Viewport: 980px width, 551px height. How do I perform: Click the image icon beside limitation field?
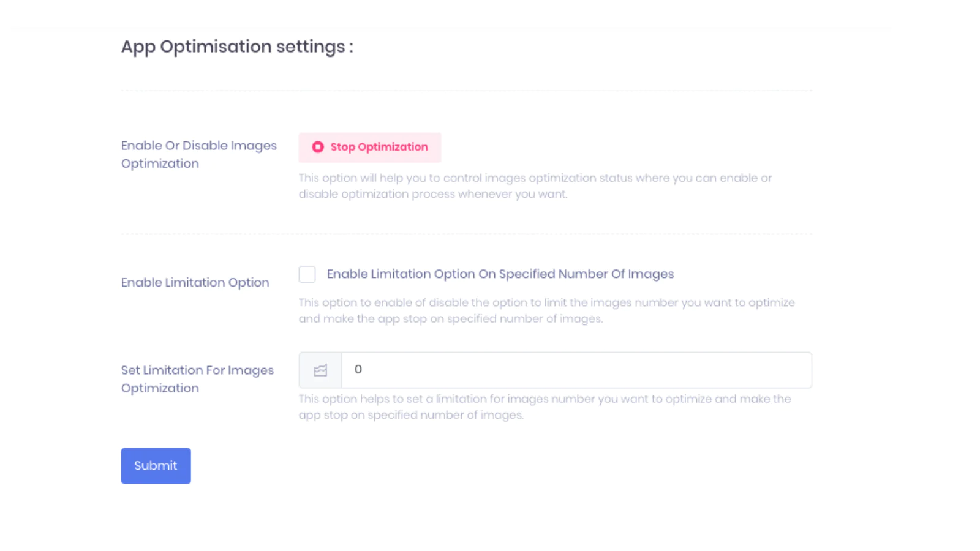click(x=320, y=370)
